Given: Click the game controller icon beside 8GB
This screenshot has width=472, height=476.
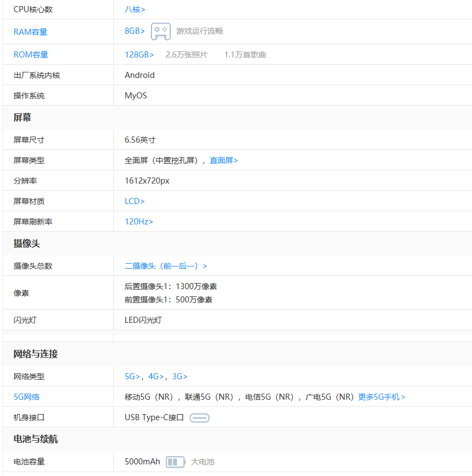Looking at the screenshot, I should tap(161, 32).
